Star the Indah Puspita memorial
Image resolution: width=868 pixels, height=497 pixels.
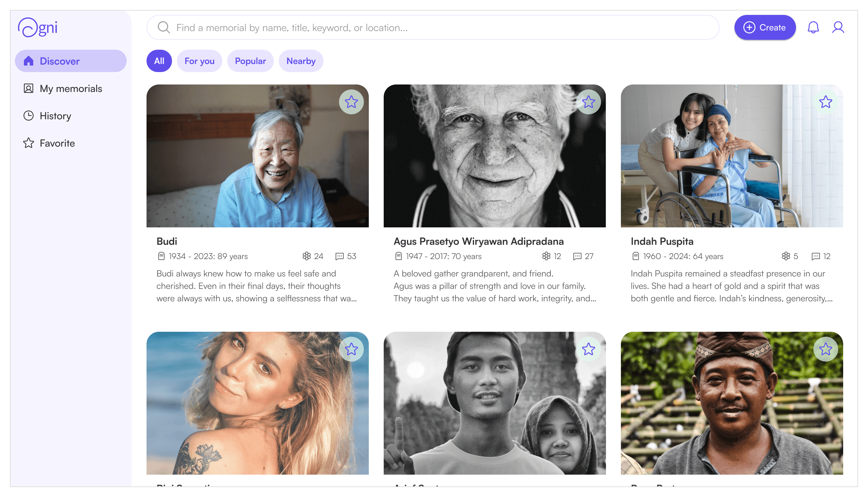click(825, 102)
